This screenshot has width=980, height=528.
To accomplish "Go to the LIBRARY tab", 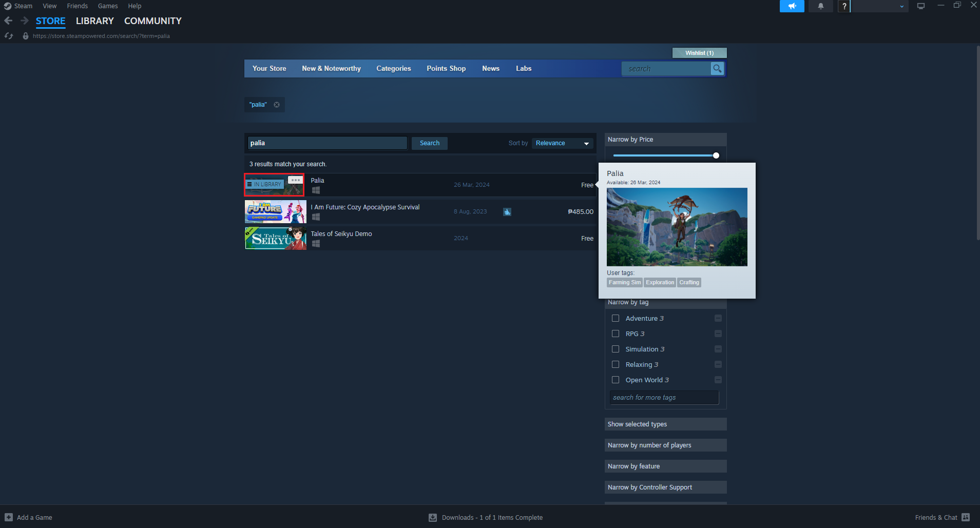I will pos(95,21).
